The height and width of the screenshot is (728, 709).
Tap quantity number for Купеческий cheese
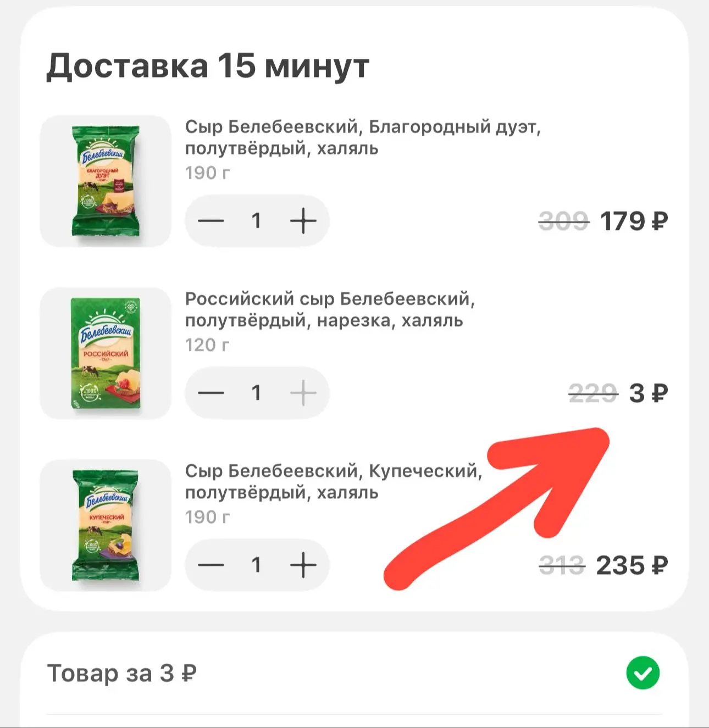(256, 565)
